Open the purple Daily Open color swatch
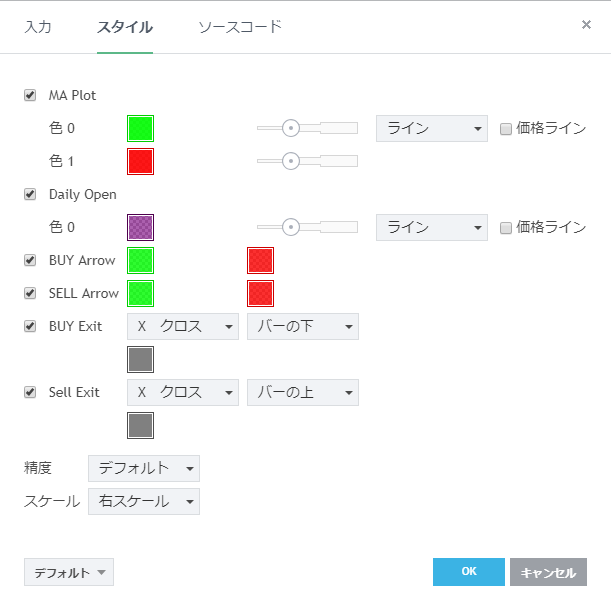The height and width of the screenshot is (610, 611). pos(140,227)
